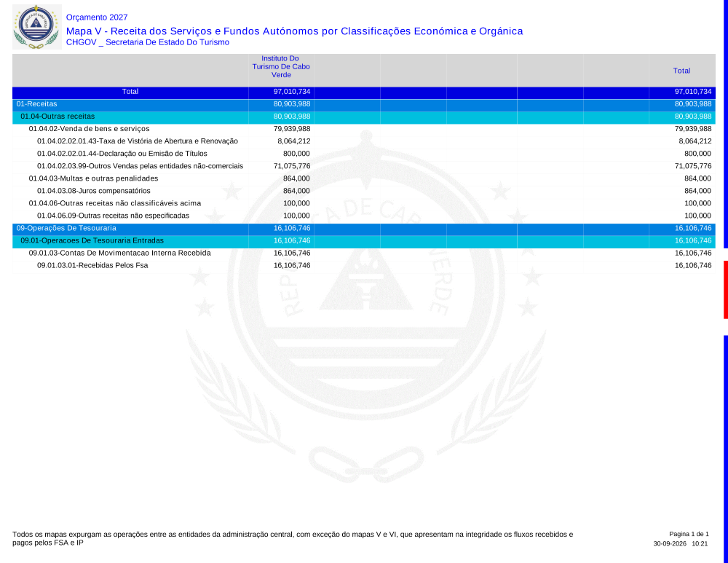
Task: Click "CHGOV _ Secretaria De Estado Do Turismo" subtitle
Action: coord(148,42)
